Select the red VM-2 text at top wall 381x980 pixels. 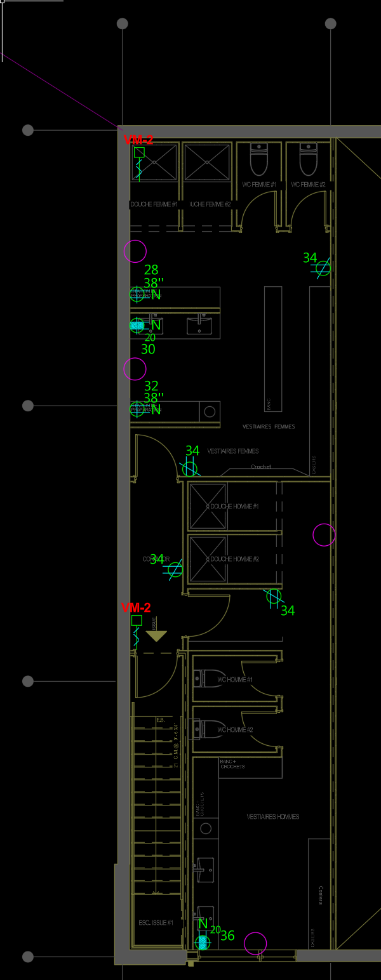(x=138, y=140)
